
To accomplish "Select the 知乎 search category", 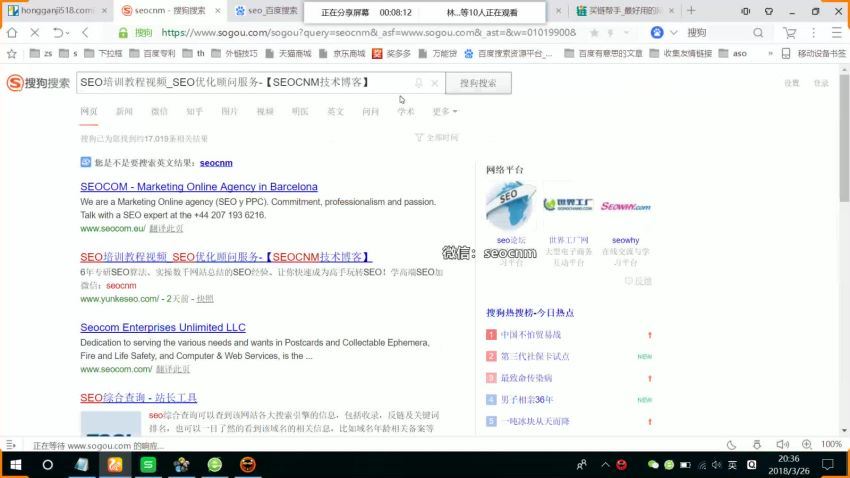I will [195, 111].
